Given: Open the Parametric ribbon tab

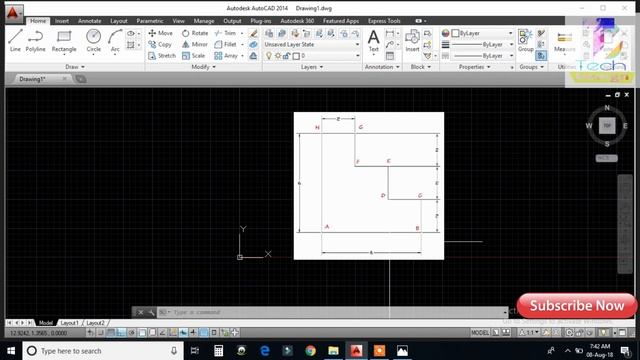Looking at the screenshot, I should pos(150,21).
